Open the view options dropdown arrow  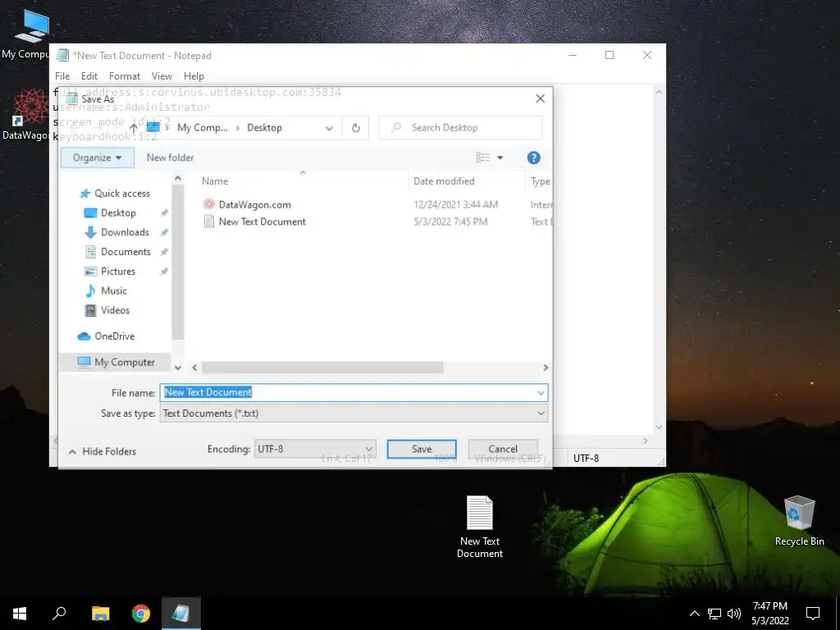(x=500, y=157)
